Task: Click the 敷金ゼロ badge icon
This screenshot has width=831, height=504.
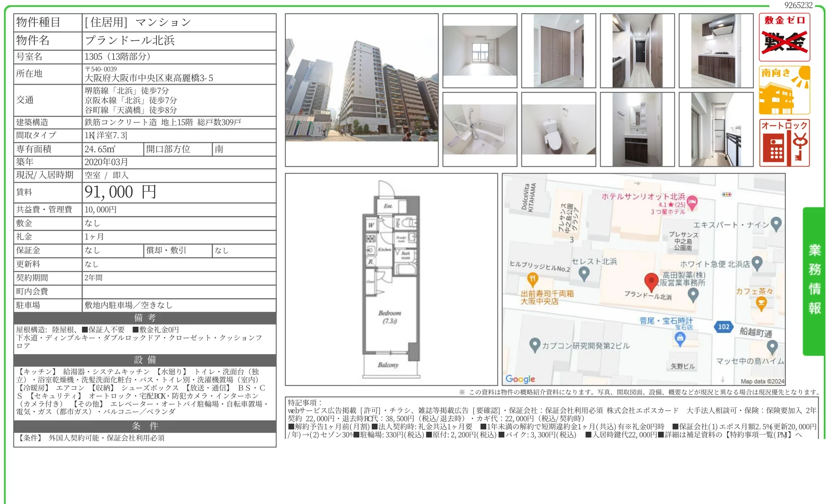Action: coord(784,37)
